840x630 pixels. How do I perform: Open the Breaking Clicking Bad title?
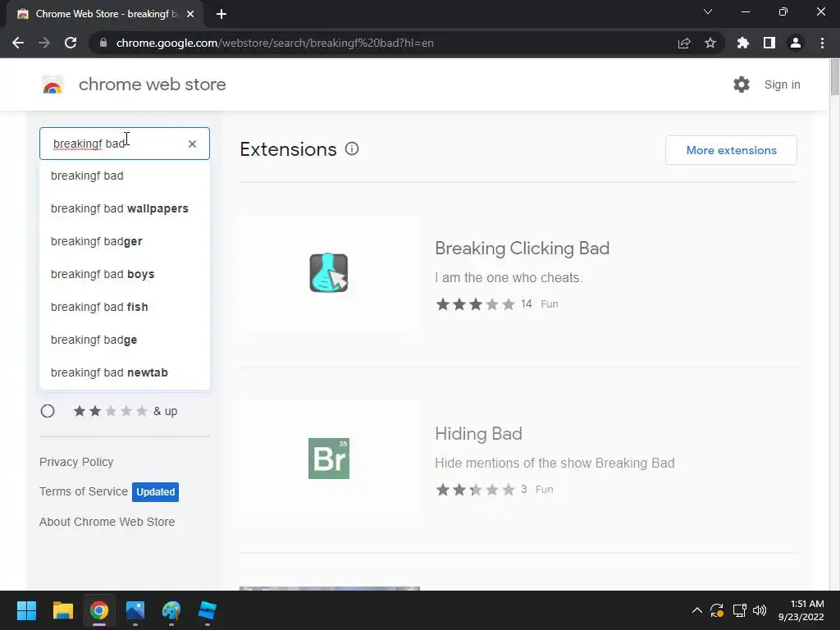coord(523,248)
